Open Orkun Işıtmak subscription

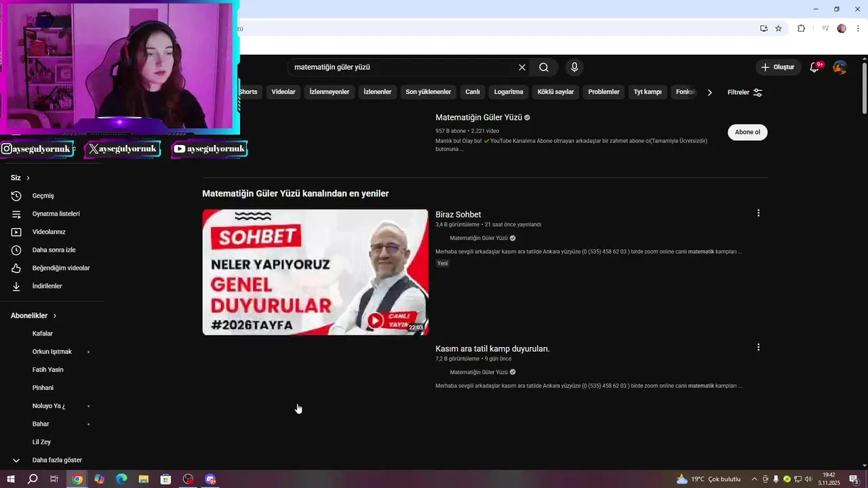tap(52, 352)
